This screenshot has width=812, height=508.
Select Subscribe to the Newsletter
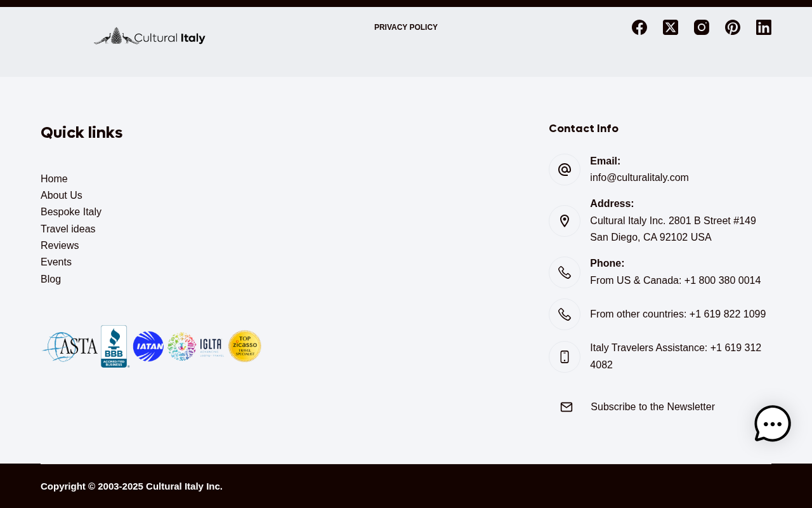pos(653,407)
